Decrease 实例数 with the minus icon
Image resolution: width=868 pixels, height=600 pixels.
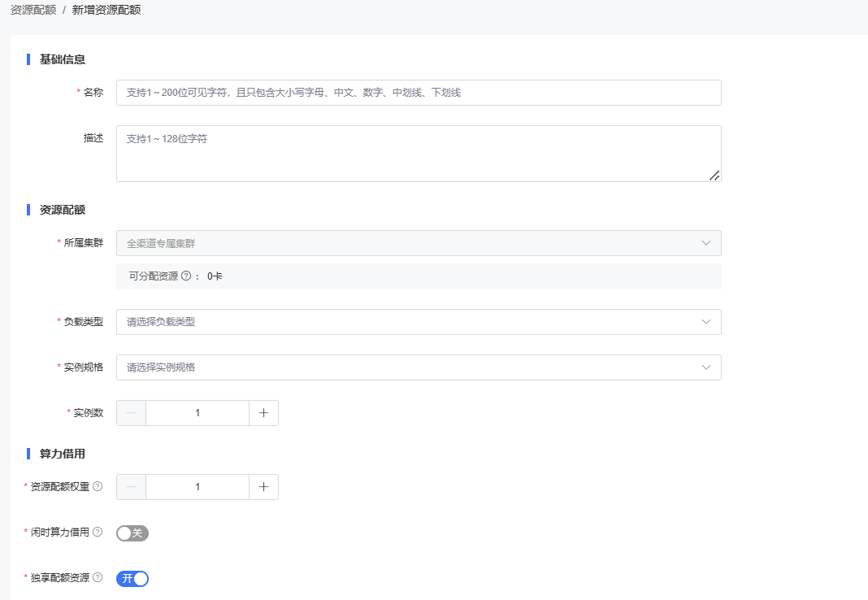(132, 413)
